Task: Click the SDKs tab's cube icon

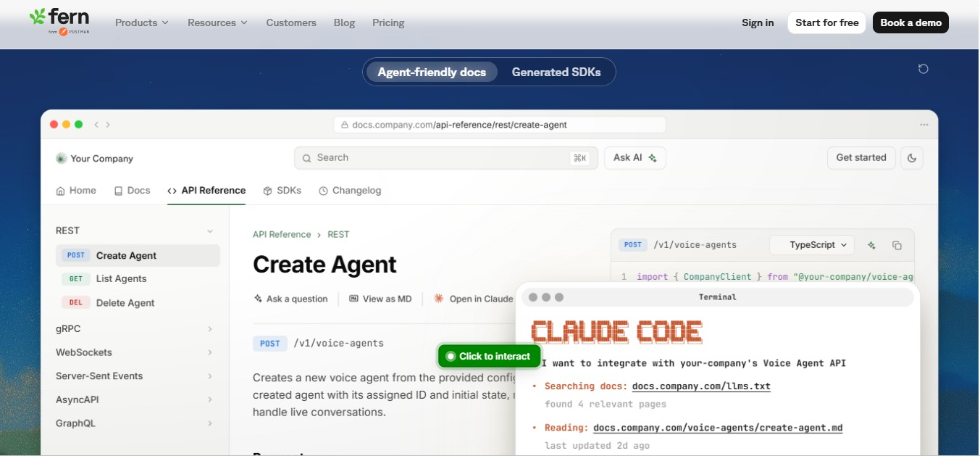Action: [268, 191]
